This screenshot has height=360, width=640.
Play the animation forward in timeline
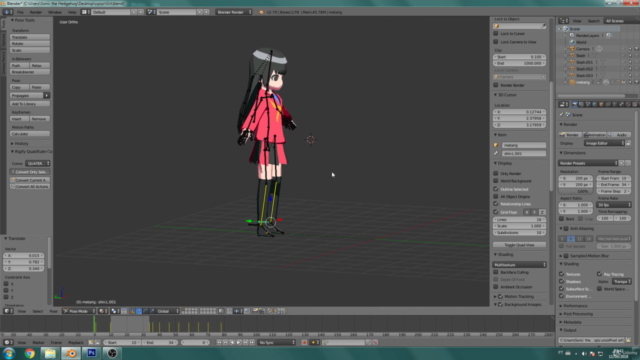(239, 342)
